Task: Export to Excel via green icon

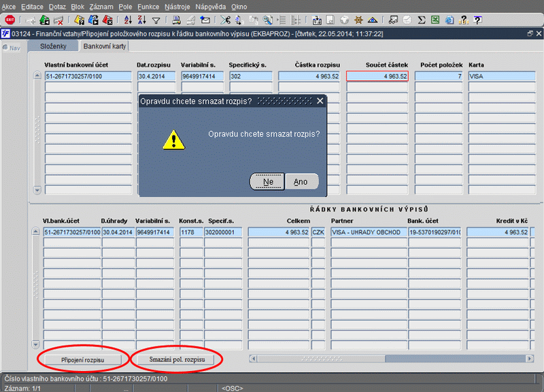Action: point(435,20)
